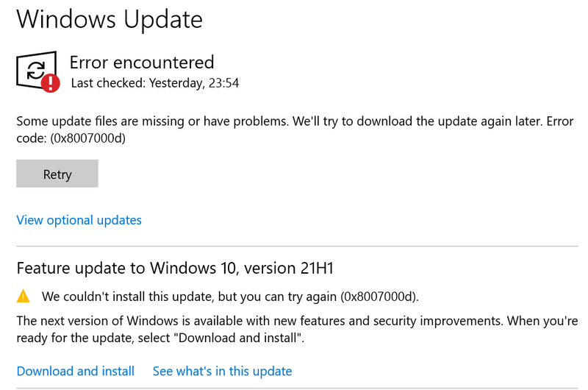Click the error code in the warning line
The width and height of the screenshot is (588, 390).
pyautogui.click(x=378, y=297)
